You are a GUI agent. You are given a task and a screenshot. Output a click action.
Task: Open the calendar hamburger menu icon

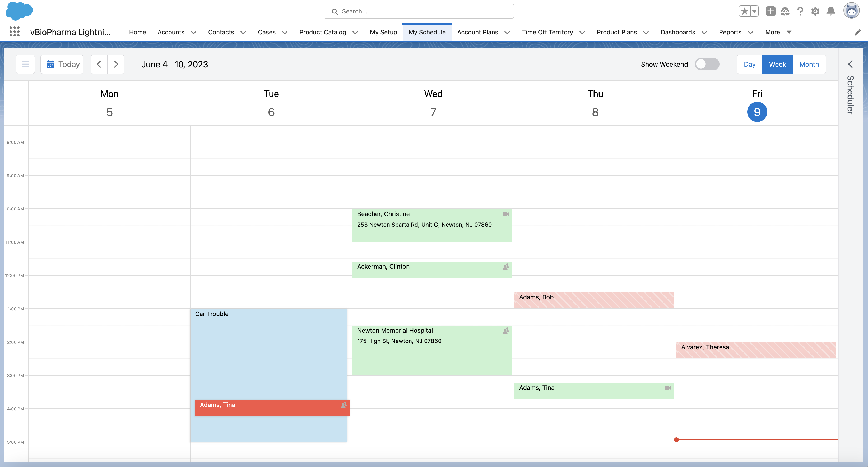25,64
